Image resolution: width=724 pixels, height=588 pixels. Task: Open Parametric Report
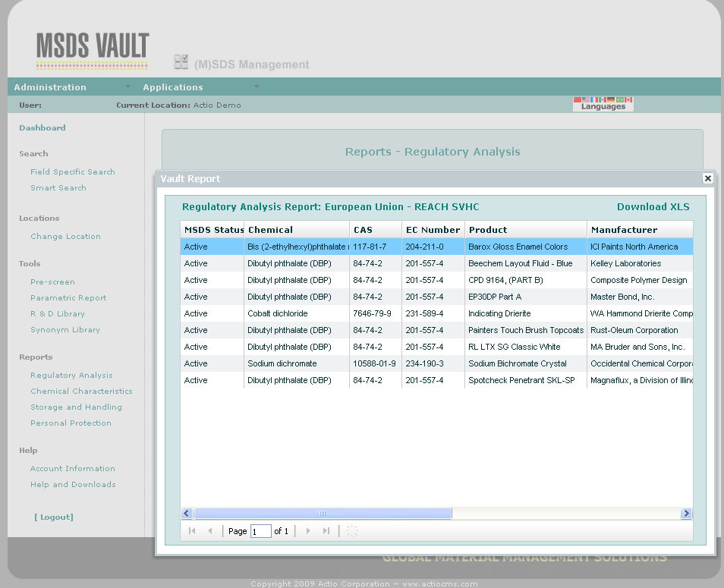pyautogui.click(x=68, y=297)
